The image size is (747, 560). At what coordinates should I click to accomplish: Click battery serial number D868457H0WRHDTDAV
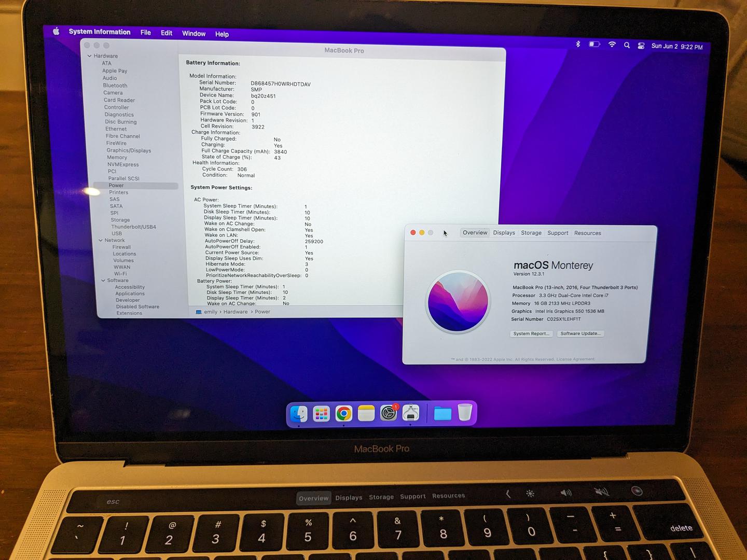[281, 84]
